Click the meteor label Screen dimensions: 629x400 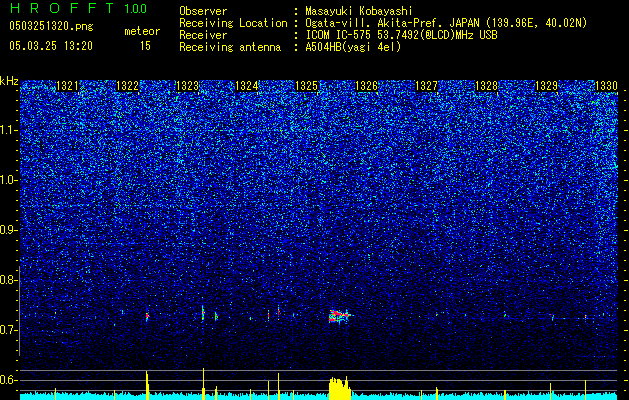(142, 31)
